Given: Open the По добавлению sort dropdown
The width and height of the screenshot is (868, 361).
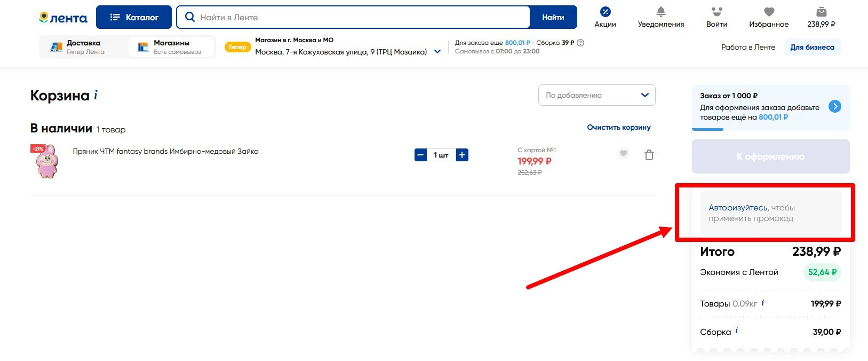Looking at the screenshot, I should [596, 95].
